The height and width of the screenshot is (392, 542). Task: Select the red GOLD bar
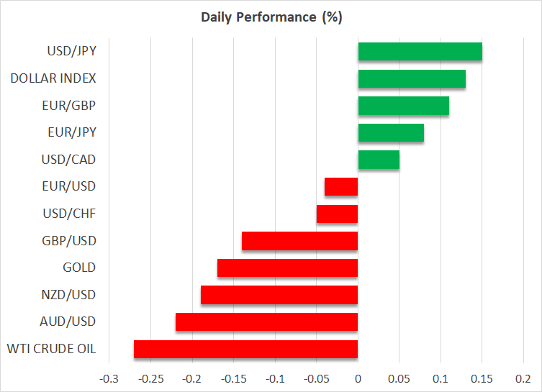287,268
